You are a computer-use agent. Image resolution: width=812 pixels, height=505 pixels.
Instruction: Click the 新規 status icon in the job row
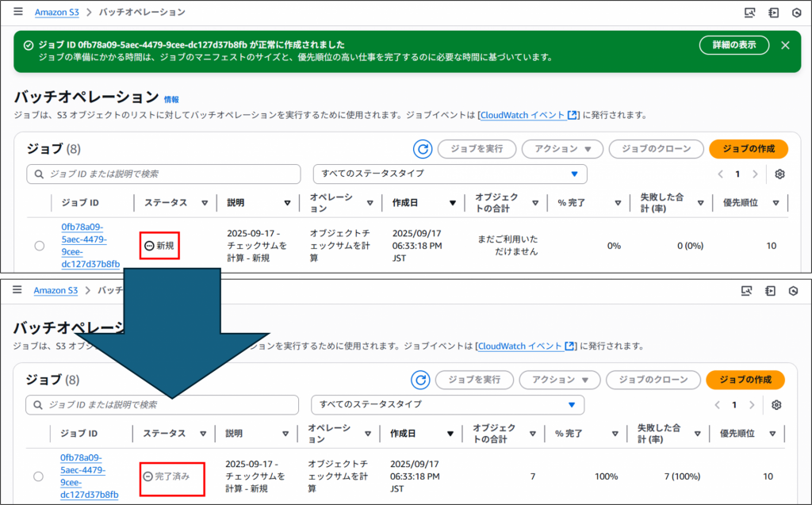tap(149, 247)
